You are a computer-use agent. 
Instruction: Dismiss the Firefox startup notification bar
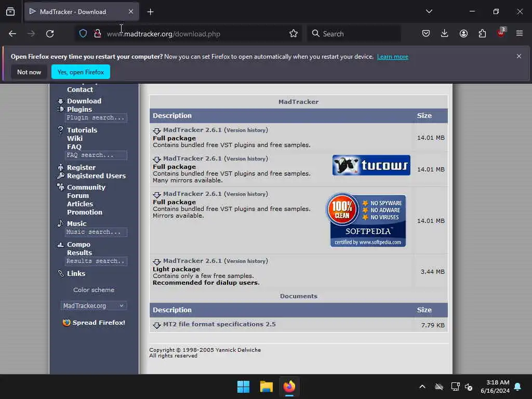(x=519, y=56)
